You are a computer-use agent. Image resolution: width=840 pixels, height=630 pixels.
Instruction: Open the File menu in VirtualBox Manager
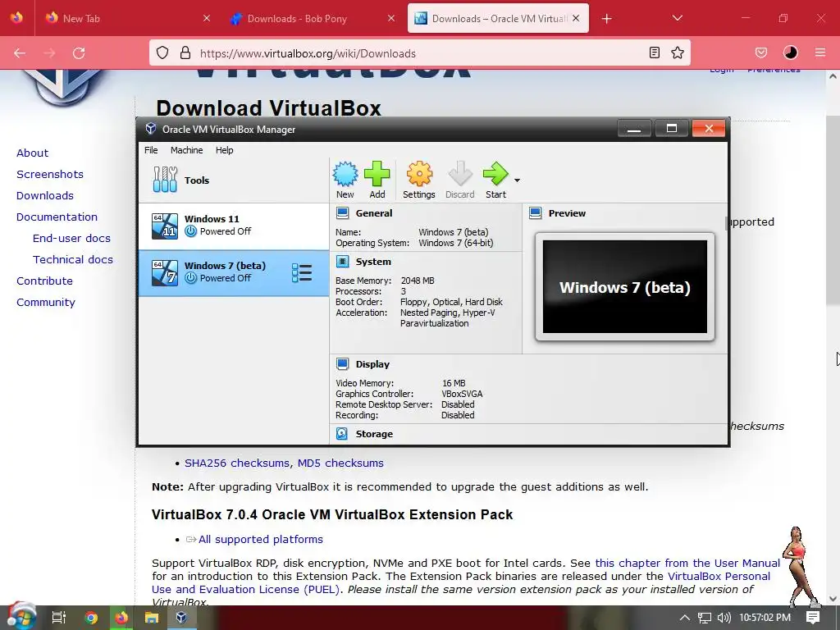click(x=151, y=150)
